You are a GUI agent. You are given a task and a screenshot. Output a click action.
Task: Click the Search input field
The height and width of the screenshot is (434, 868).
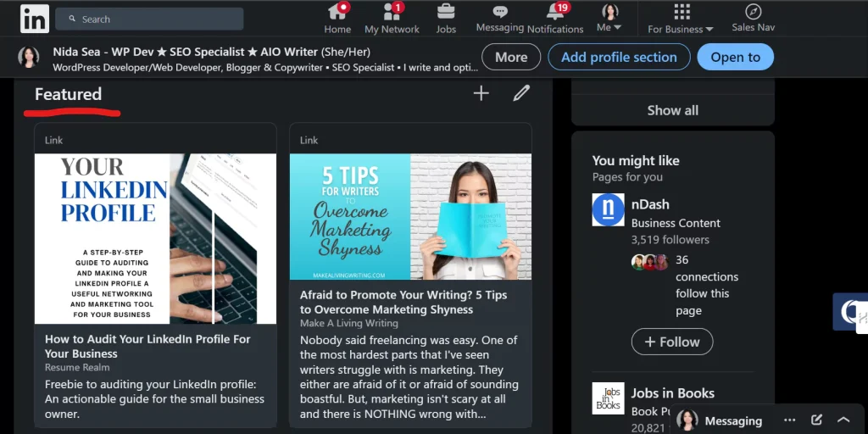(149, 19)
